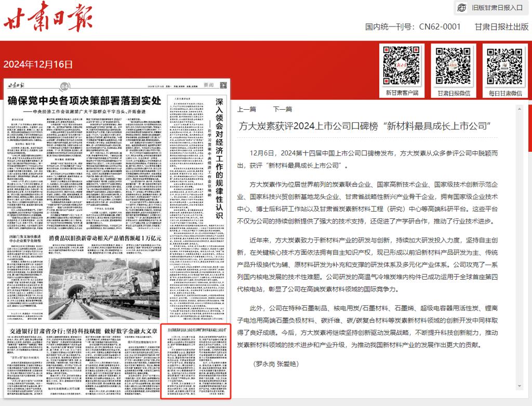532x406 pixels.
Task: Click the 新甘肃客户端 label
Action: point(402,93)
